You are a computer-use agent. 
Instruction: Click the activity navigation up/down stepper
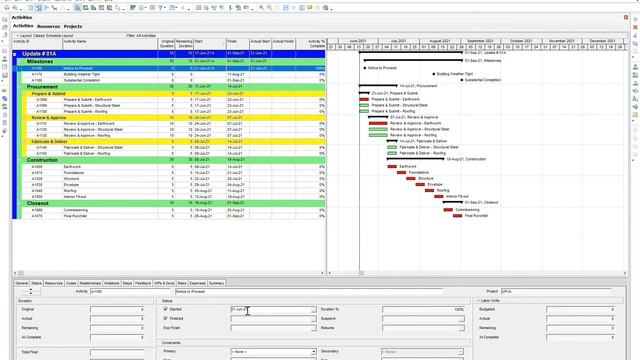pyautogui.click(x=31, y=291)
